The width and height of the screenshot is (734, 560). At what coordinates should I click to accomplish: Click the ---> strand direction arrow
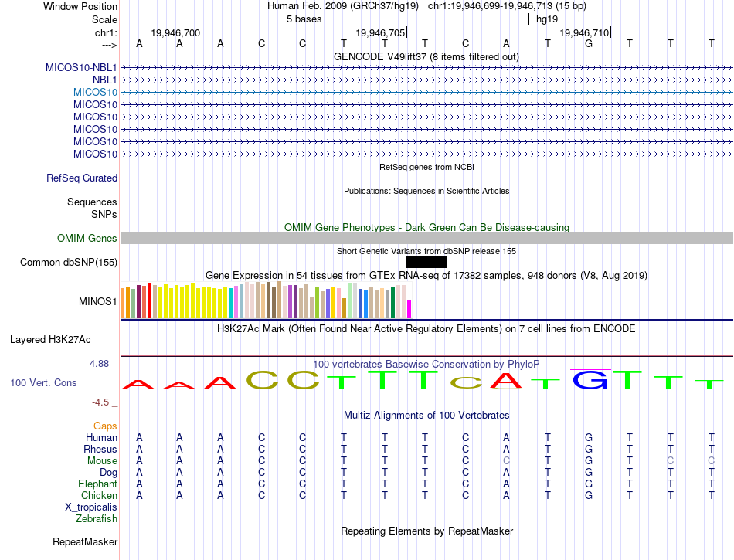tap(109, 45)
